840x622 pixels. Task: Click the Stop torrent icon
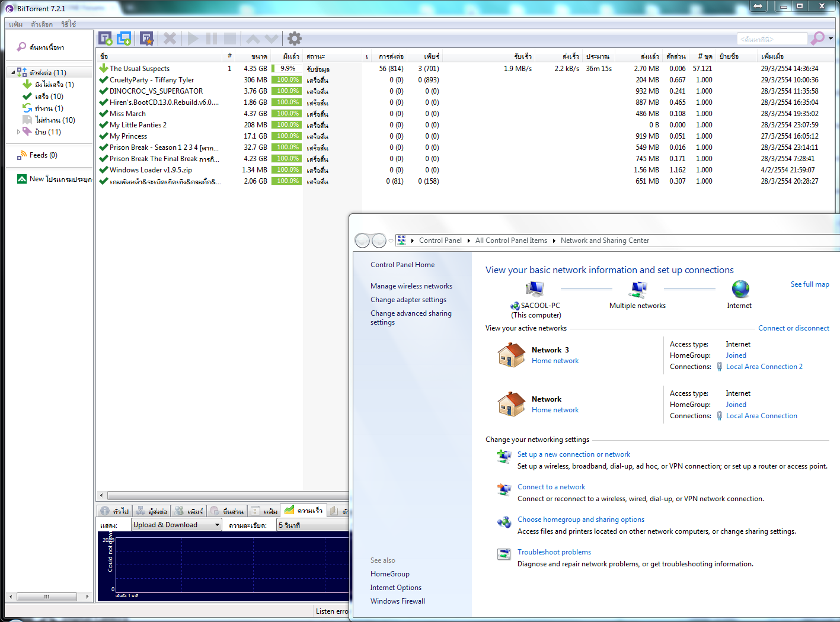pos(230,39)
